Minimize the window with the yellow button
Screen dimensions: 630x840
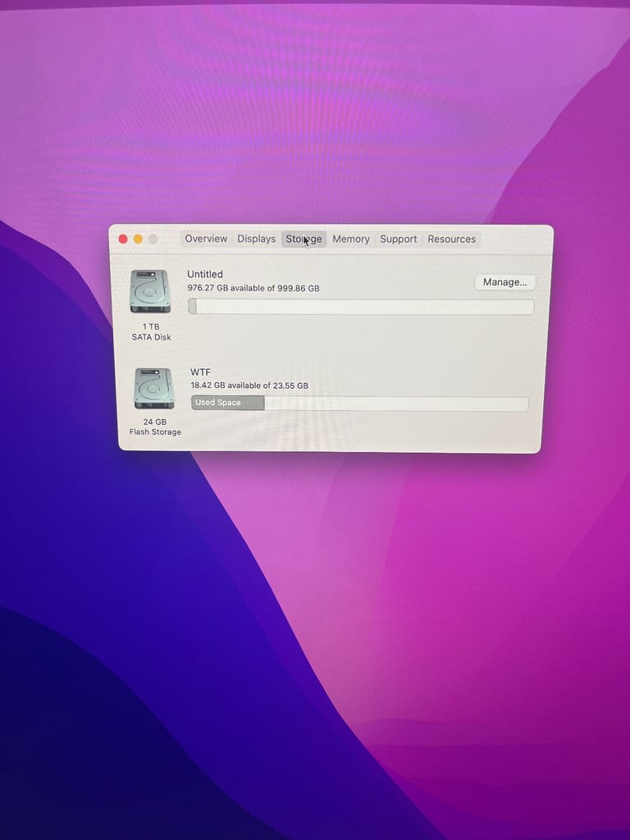click(138, 239)
